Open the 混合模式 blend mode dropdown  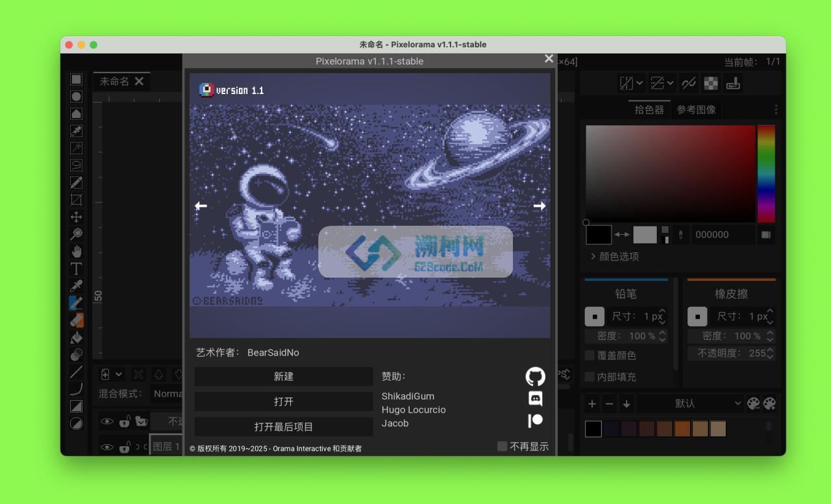point(167,394)
